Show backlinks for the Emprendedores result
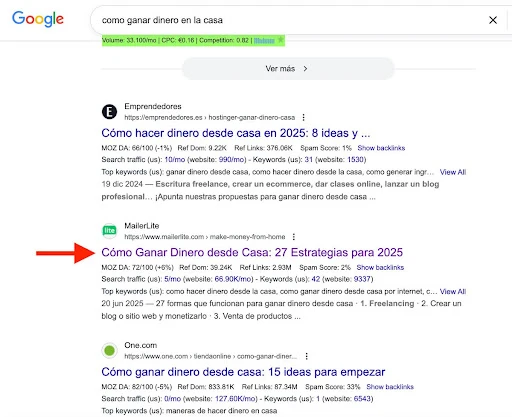 (x=381, y=148)
